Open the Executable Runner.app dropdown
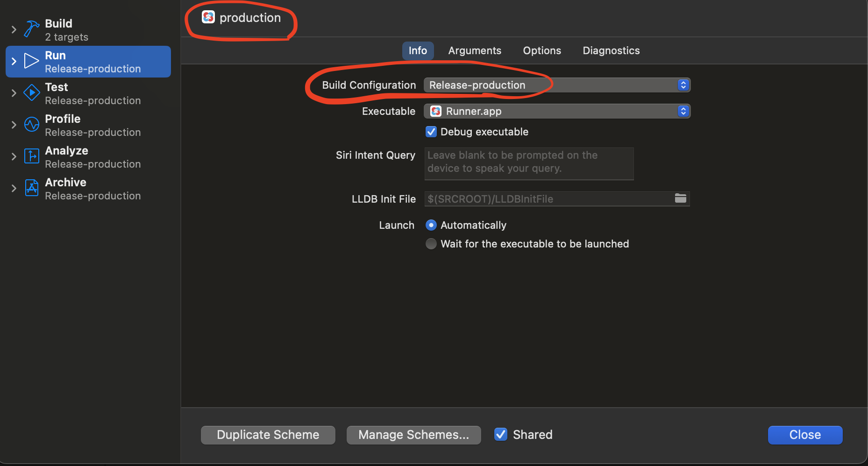Image resolution: width=868 pixels, height=466 pixels. click(557, 111)
